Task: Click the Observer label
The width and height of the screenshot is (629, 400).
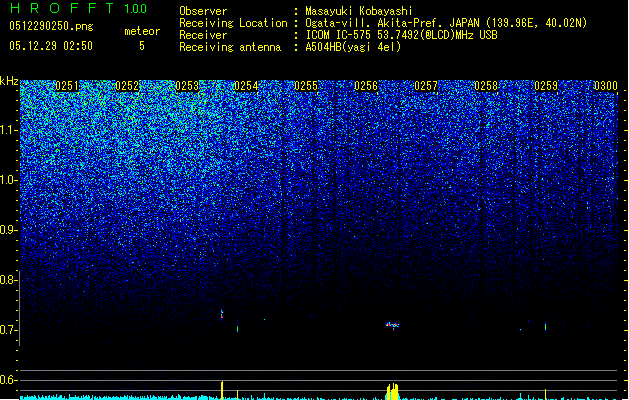Action: coord(203,11)
